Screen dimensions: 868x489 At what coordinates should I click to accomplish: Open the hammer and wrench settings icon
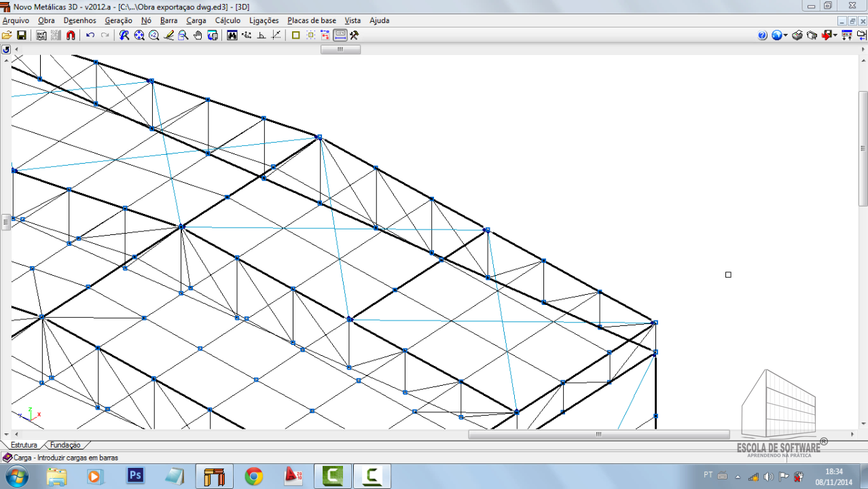[354, 35]
